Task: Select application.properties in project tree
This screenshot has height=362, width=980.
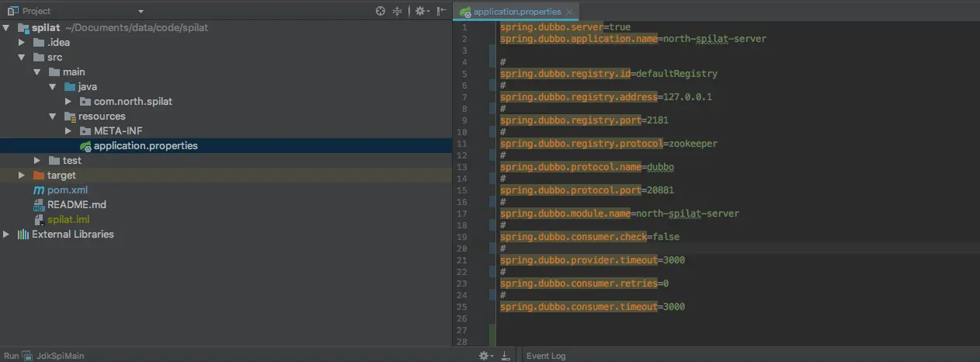Action: pyautogui.click(x=225, y=146)
